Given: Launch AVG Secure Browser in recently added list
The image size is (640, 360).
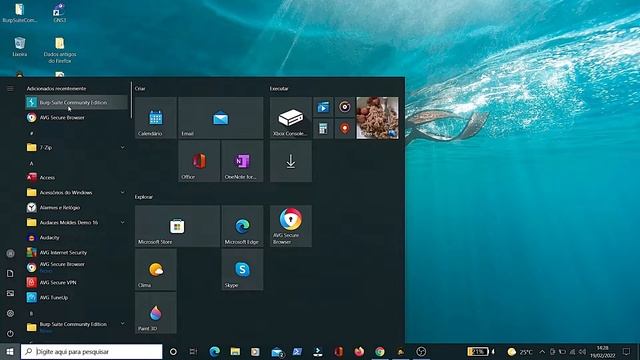Looking at the screenshot, I should 76,118.
